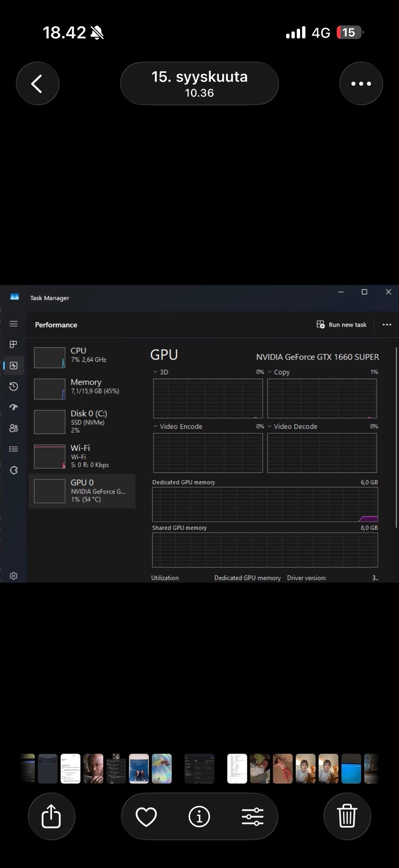The image size is (399, 868).
Task: Expand the Video Encode dropdown
Action: click(x=156, y=426)
